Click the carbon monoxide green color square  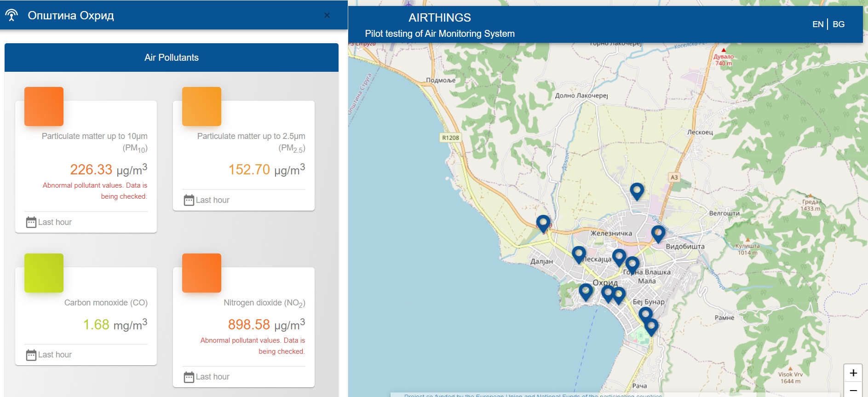(44, 273)
